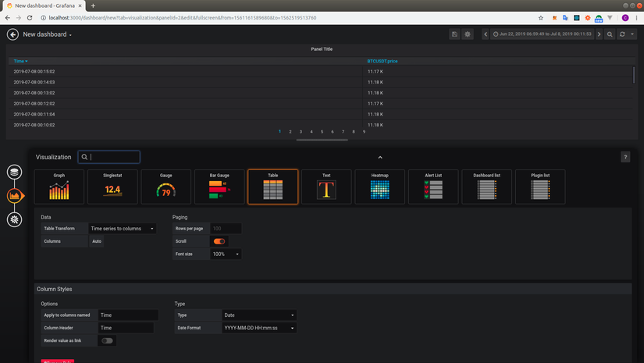644x363 pixels.
Task: Click the panel resize handle bar
Action: 322,140
